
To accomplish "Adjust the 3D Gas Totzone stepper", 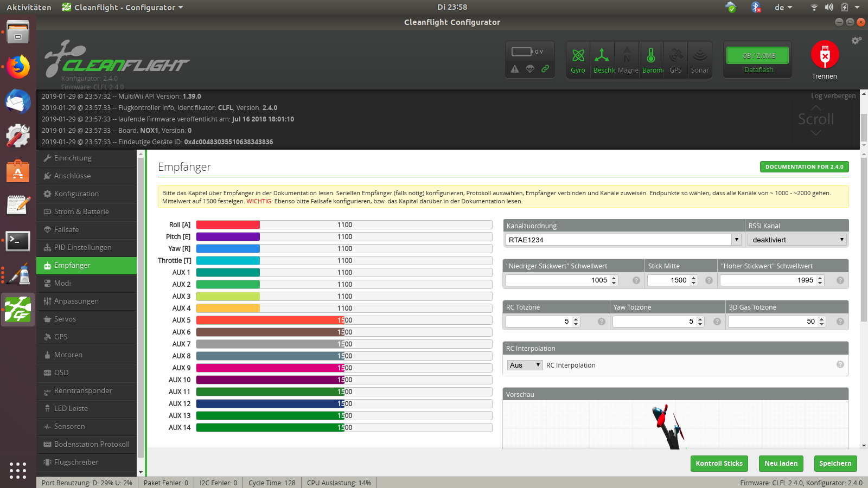I will (x=822, y=322).
